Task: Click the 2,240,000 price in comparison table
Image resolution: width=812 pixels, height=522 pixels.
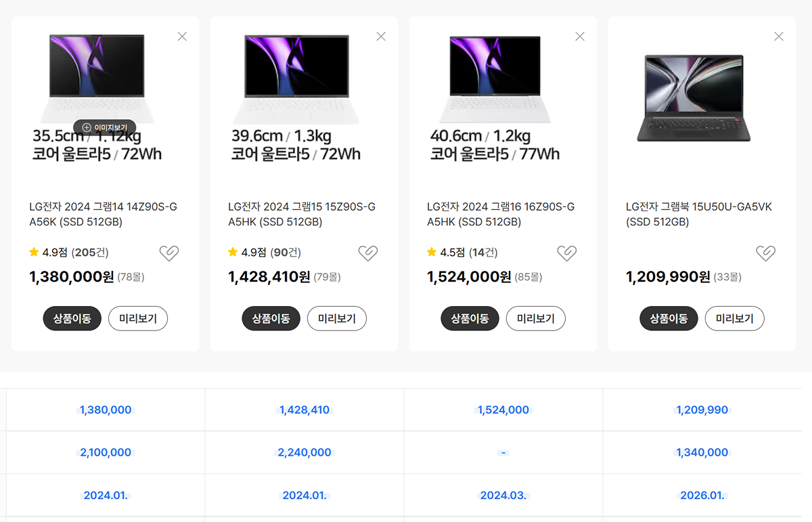Action: (304, 452)
